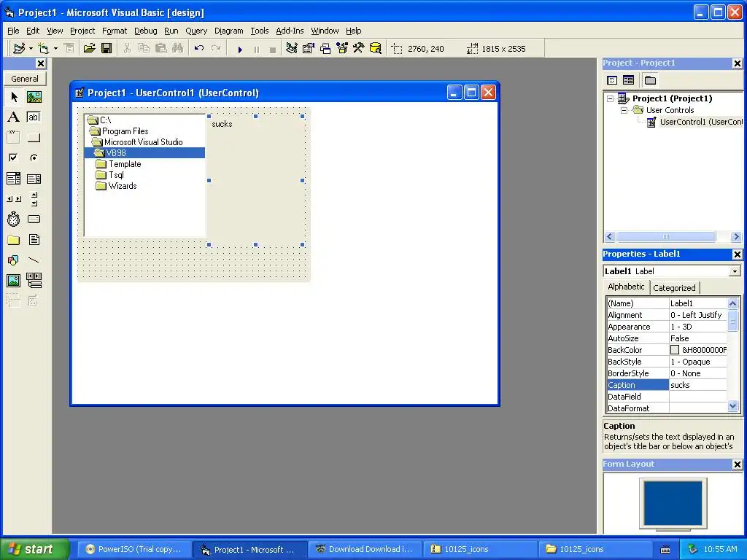Click the Windows Start button
Image resolution: width=747 pixels, height=560 pixels.
click(x=35, y=550)
